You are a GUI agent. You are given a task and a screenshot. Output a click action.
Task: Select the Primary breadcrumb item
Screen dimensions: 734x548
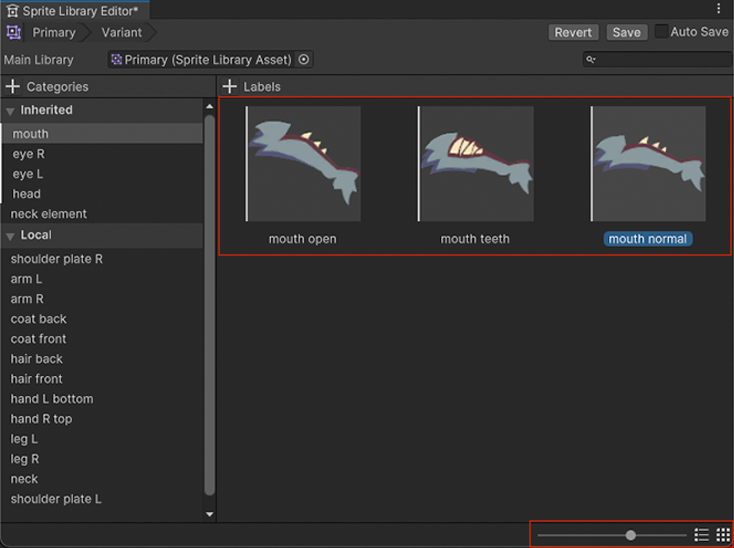pos(54,32)
